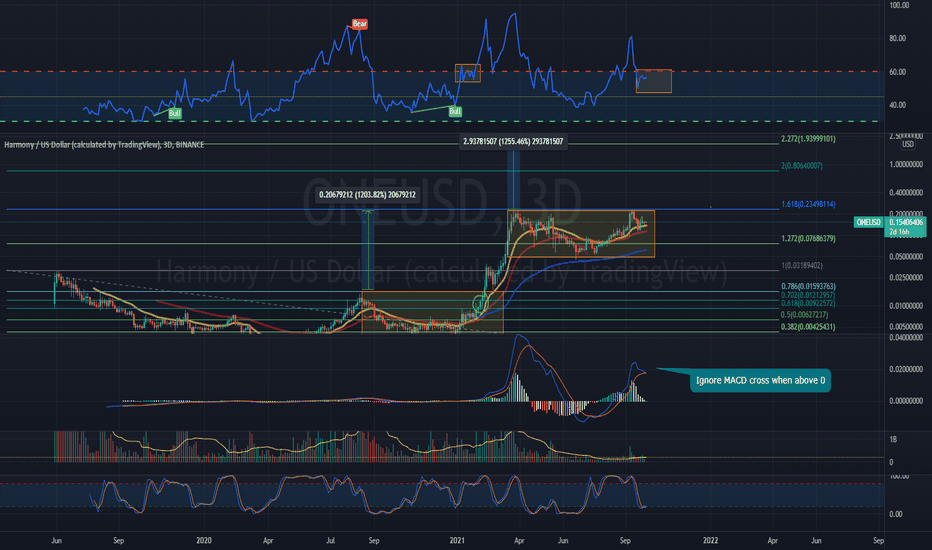This screenshot has height=550, width=932.
Task: Select Fibonacci label 1.618(0.23498114)
Action: (808, 204)
